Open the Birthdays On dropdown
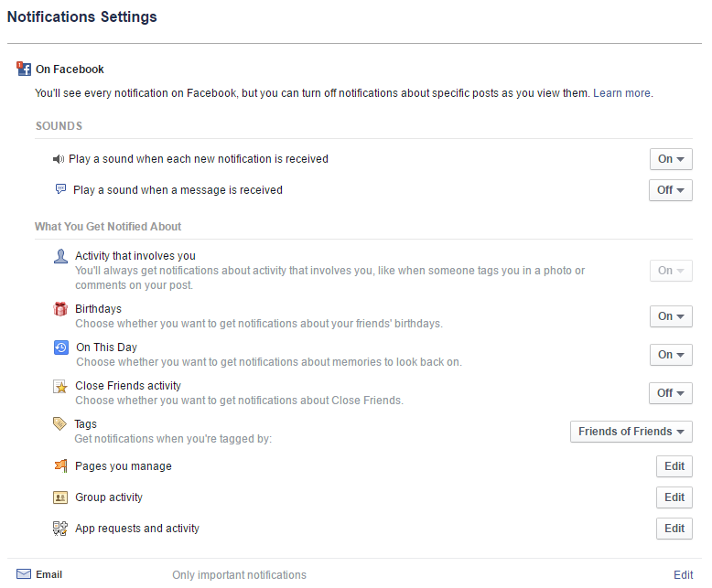The image size is (712, 588). pyautogui.click(x=671, y=316)
